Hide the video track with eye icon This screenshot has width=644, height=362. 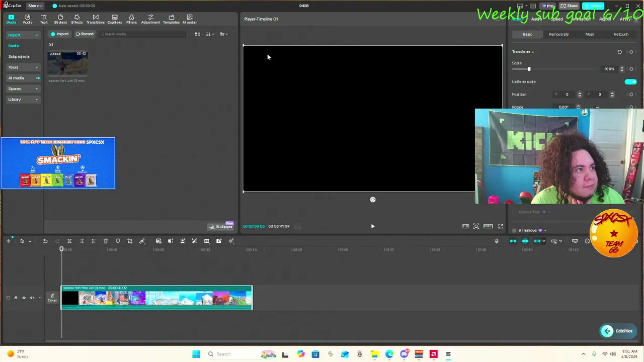24,298
